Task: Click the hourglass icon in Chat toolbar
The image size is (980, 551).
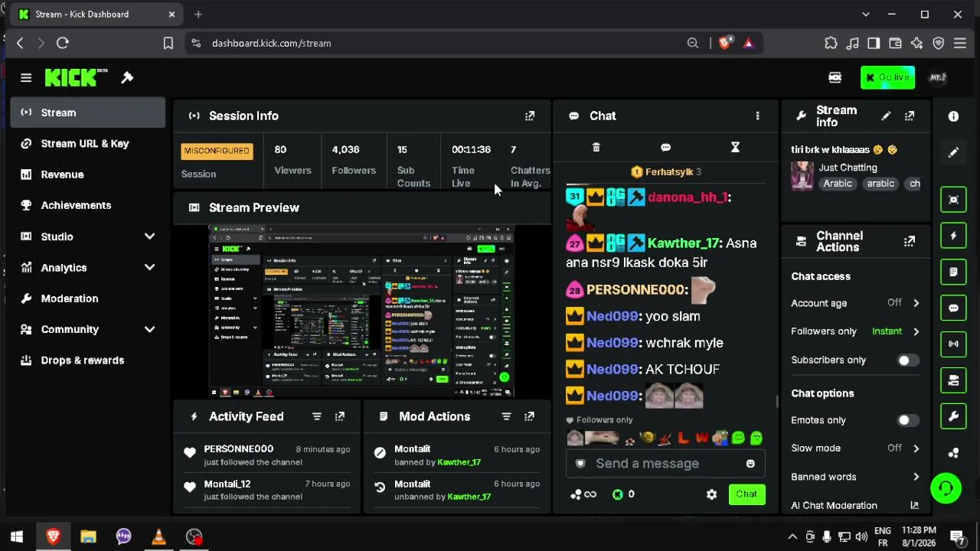Action: pos(735,147)
